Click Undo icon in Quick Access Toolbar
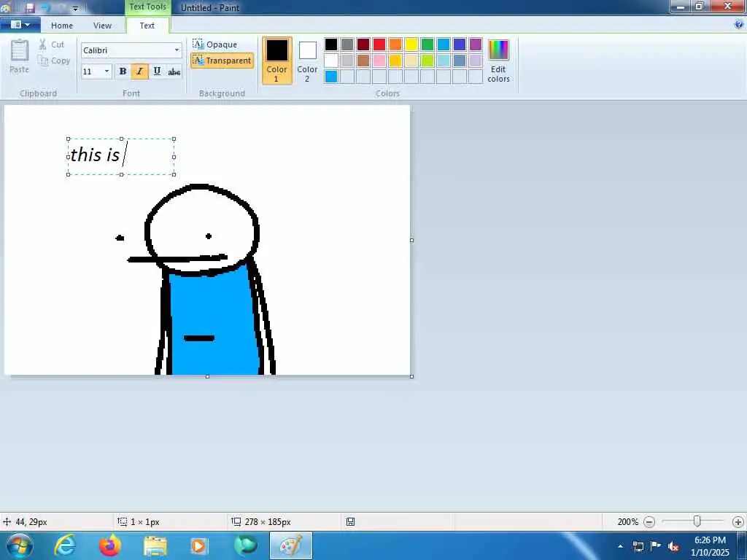747x560 pixels. click(x=46, y=8)
